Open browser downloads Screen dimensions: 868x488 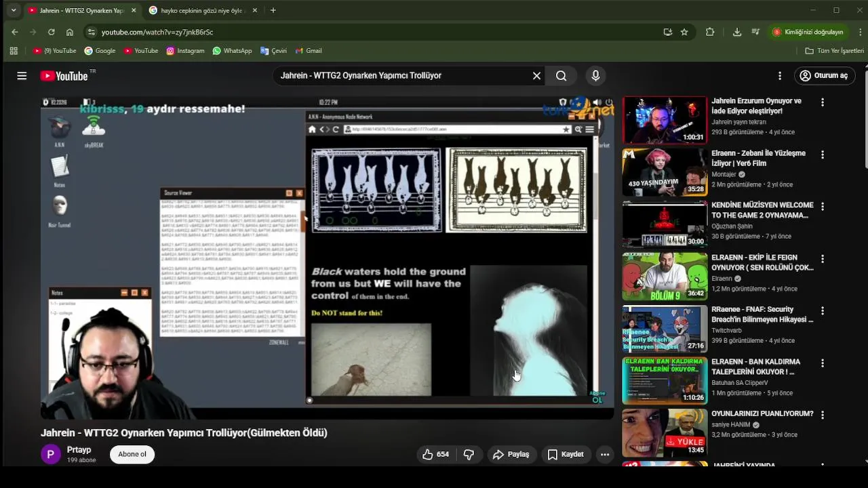click(737, 32)
